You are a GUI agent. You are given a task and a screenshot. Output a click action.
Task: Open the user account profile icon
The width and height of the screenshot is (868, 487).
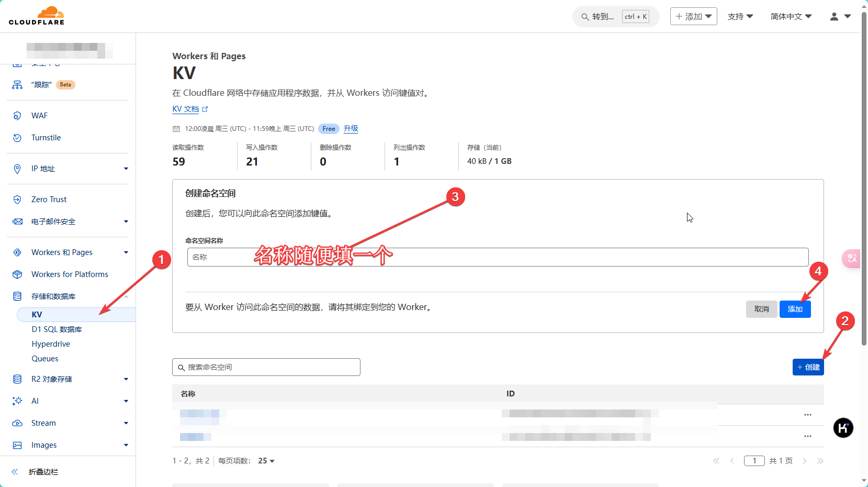pos(835,17)
